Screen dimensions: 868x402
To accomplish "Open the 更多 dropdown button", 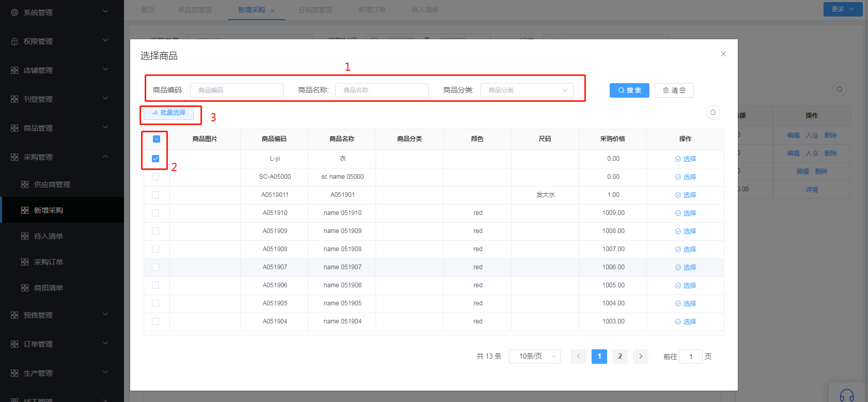I will pyautogui.click(x=843, y=9).
